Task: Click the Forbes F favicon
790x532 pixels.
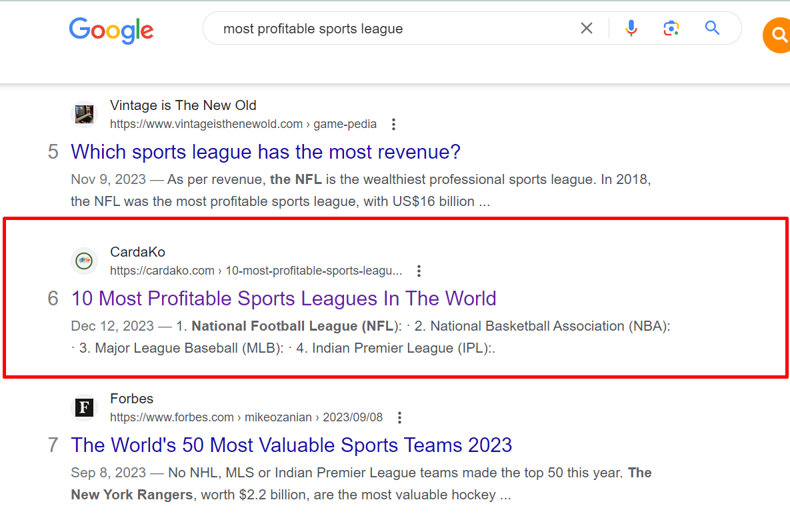Action: pos(84,407)
